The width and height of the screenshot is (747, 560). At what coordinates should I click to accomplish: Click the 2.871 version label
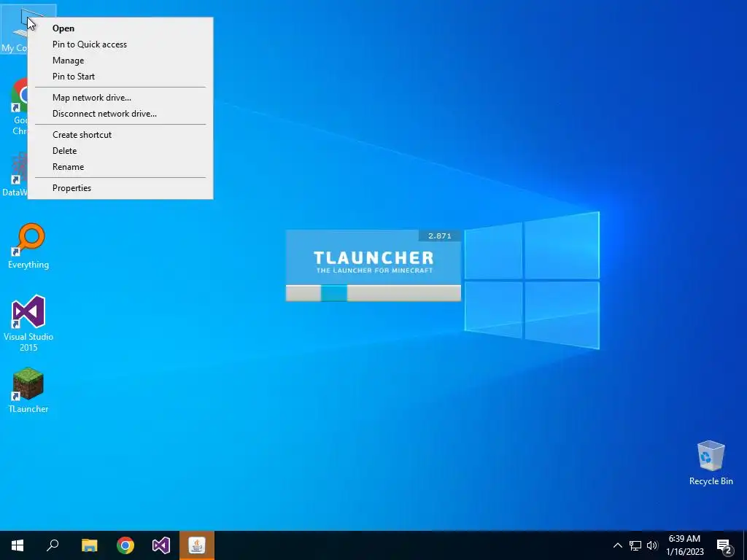point(440,236)
